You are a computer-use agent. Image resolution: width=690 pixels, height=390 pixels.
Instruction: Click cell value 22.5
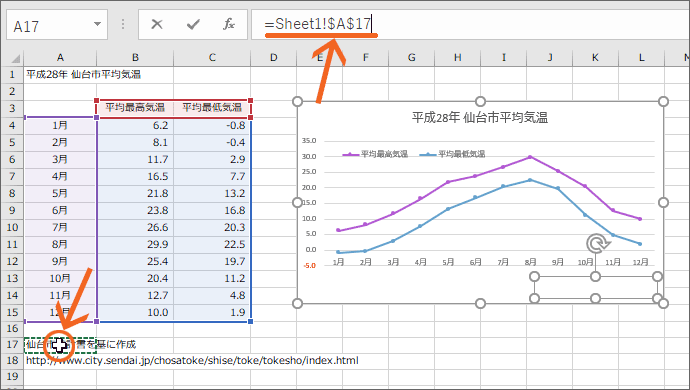[x=235, y=244]
